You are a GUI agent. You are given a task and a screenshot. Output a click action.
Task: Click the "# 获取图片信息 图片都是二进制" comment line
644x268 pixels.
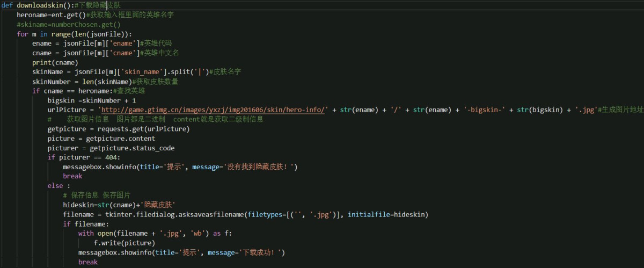[155, 120]
